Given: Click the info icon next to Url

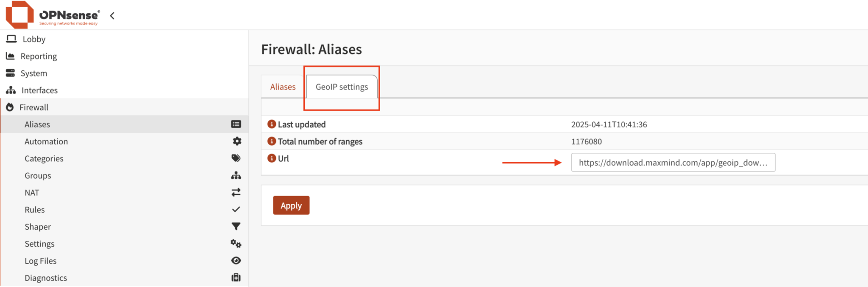Looking at the screenshot, I should [271, 158].
